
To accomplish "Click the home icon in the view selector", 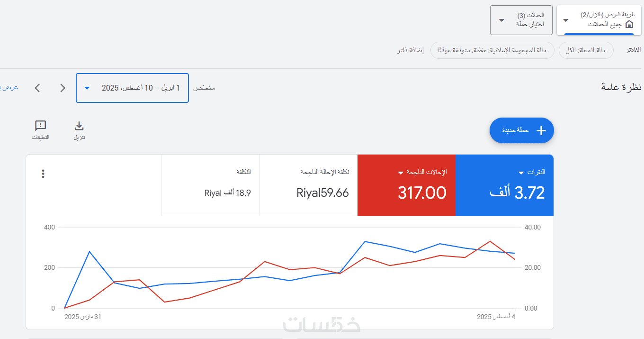I will click(629, 24).
